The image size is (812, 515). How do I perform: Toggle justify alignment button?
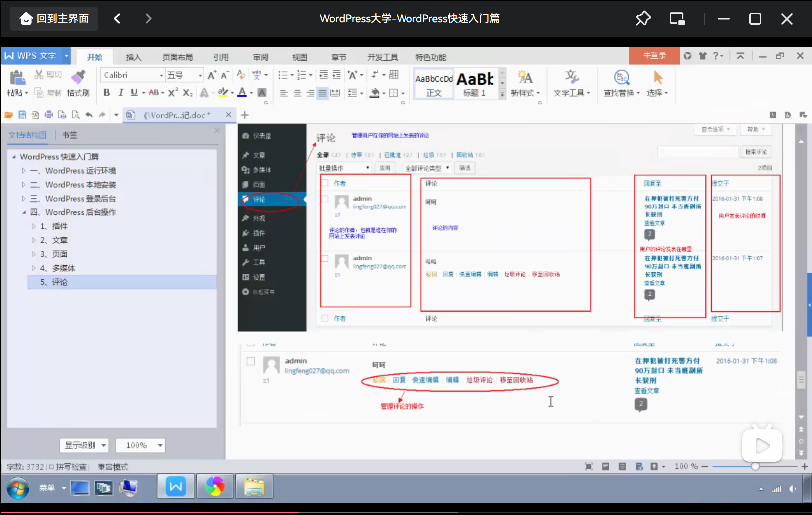point(322,93)
